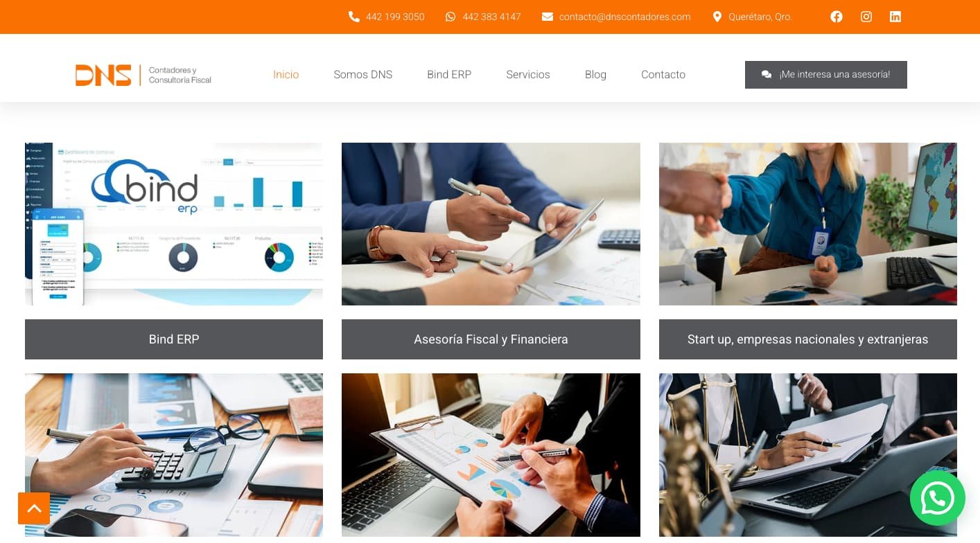Click the envelope icon beside the contact email

(x=548, y=17)
